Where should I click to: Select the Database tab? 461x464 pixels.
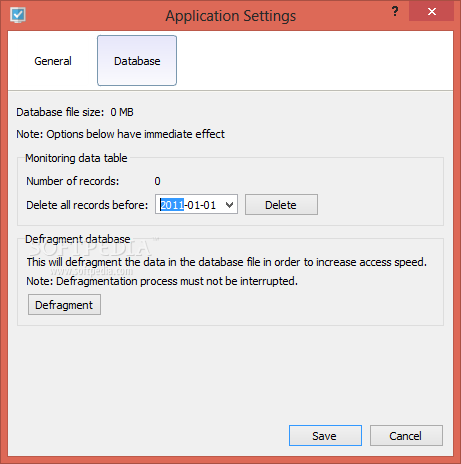coord(137,61)
